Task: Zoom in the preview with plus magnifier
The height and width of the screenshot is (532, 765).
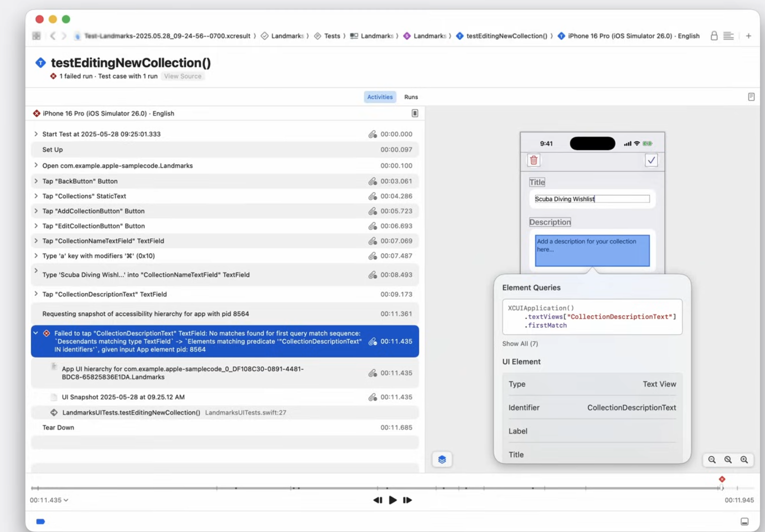Action: (744, 459)
